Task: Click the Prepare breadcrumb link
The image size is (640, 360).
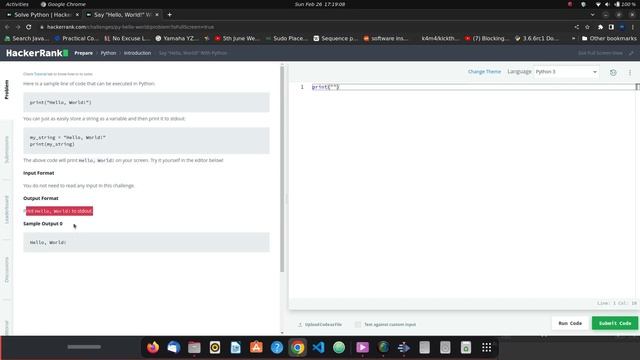Action: 83,53
